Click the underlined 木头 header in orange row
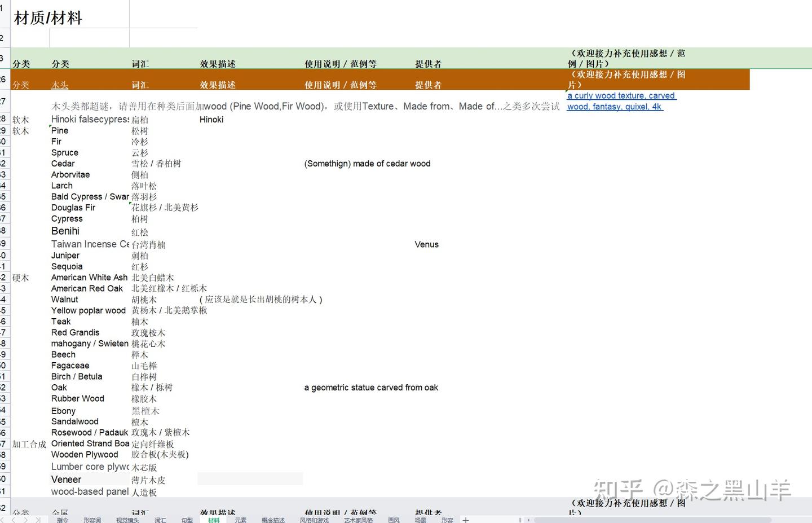812x523 pixels. point(60,85)
